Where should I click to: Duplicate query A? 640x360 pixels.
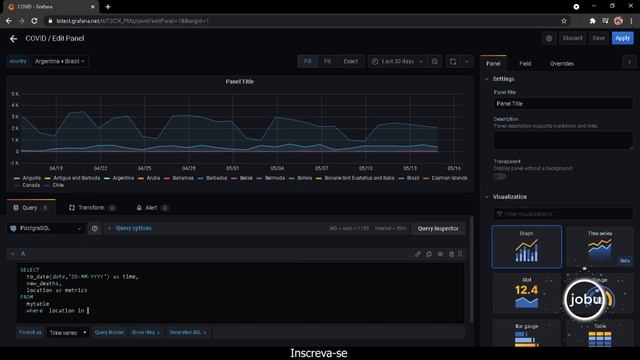[x=429, y=254]
